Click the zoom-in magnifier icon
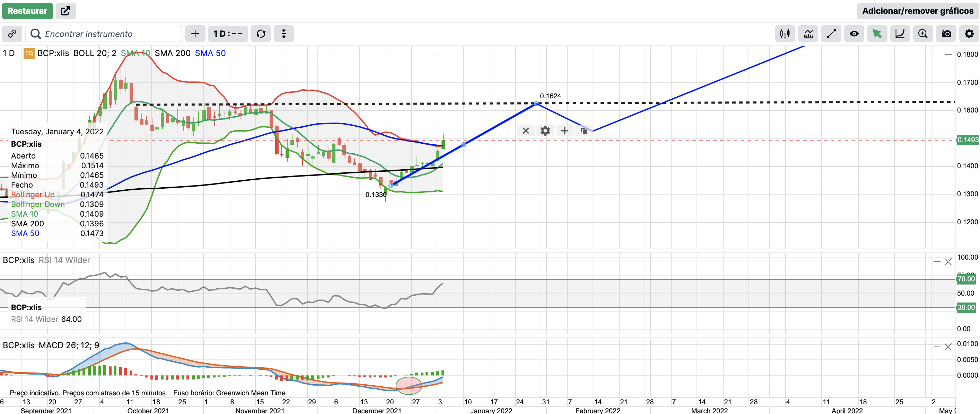This screenshot has height=414, width=980. (x=922, y=34)
